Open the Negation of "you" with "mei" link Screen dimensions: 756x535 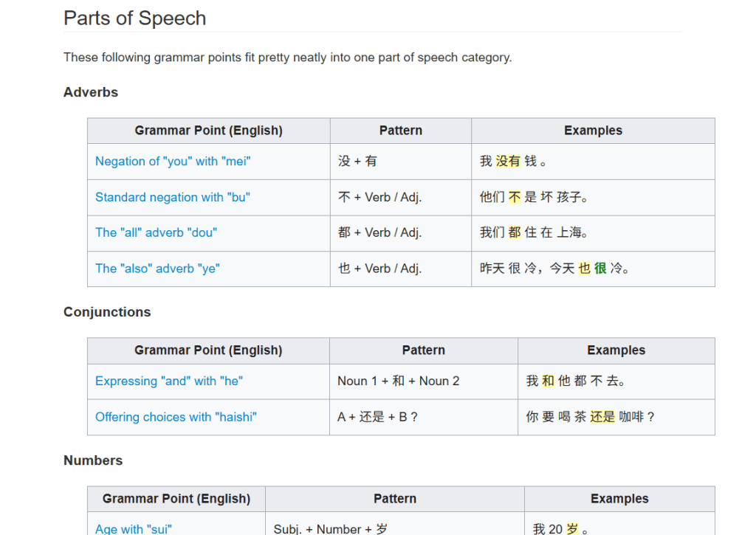(x=173, y=161)
